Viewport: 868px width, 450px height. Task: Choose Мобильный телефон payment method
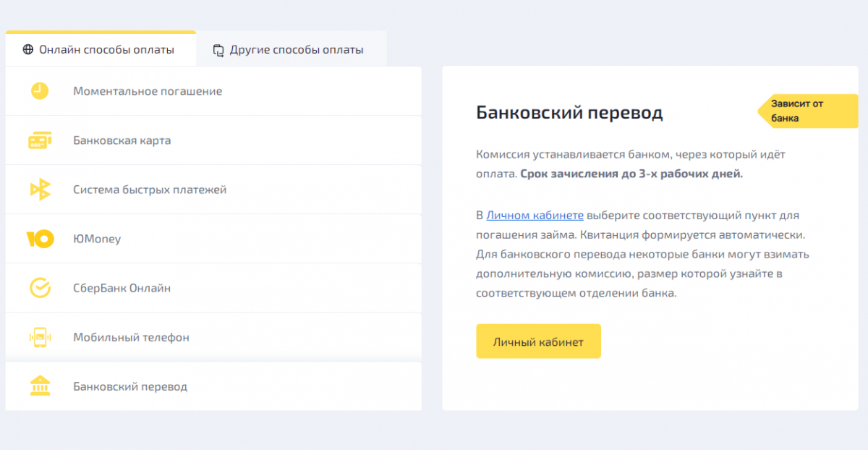click(x=213, y=337)
